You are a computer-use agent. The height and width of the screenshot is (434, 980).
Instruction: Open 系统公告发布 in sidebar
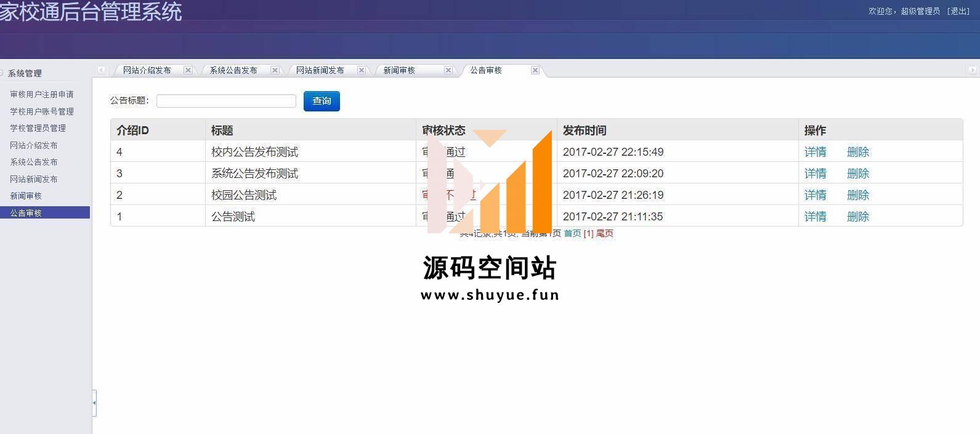pos(34,162)
